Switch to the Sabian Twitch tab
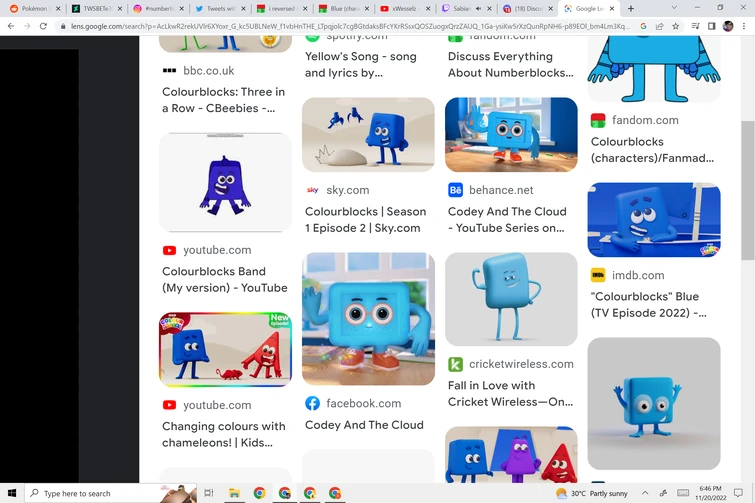755x503 pixels. pos(466,8)
